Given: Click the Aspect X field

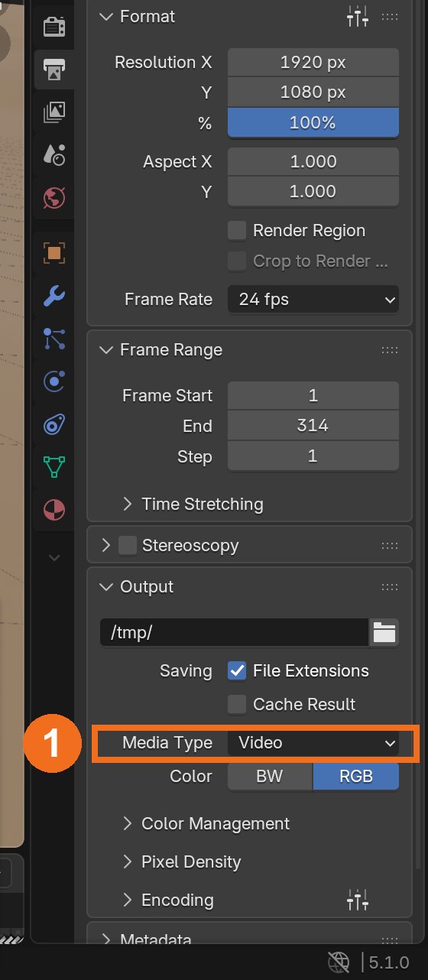Looking at the screenshot, I should (x=313, y=161).
